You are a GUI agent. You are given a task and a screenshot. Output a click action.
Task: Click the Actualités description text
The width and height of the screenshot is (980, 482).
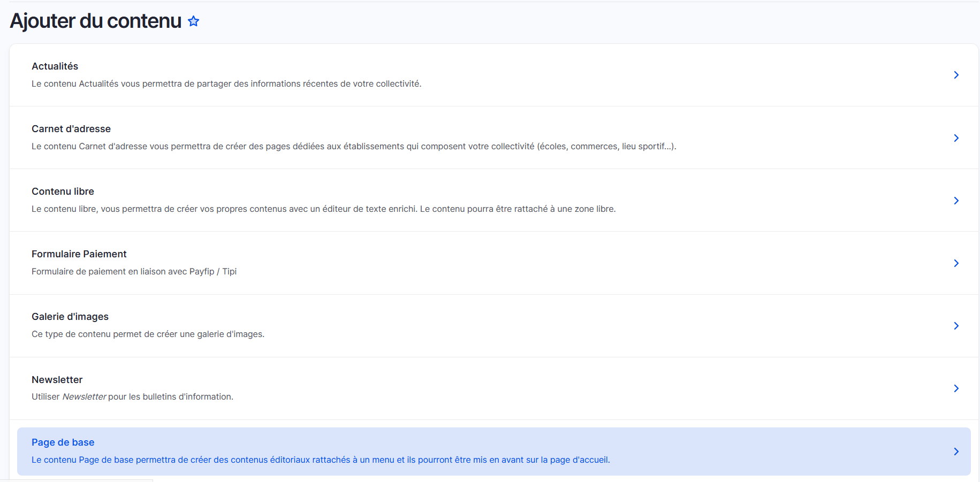pos(226,84)
